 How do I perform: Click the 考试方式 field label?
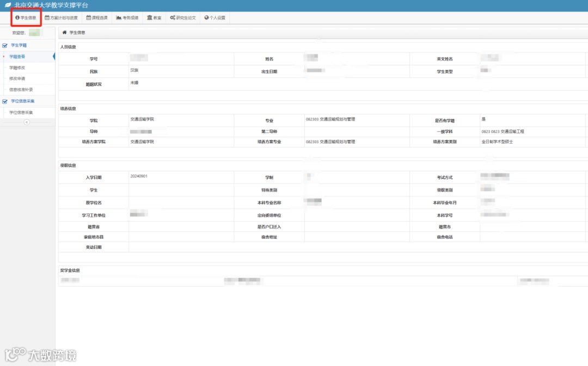coord(445,178)
